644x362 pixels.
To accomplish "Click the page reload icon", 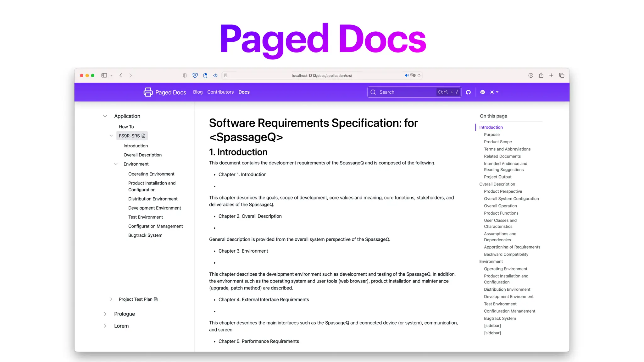I will 419,75.
